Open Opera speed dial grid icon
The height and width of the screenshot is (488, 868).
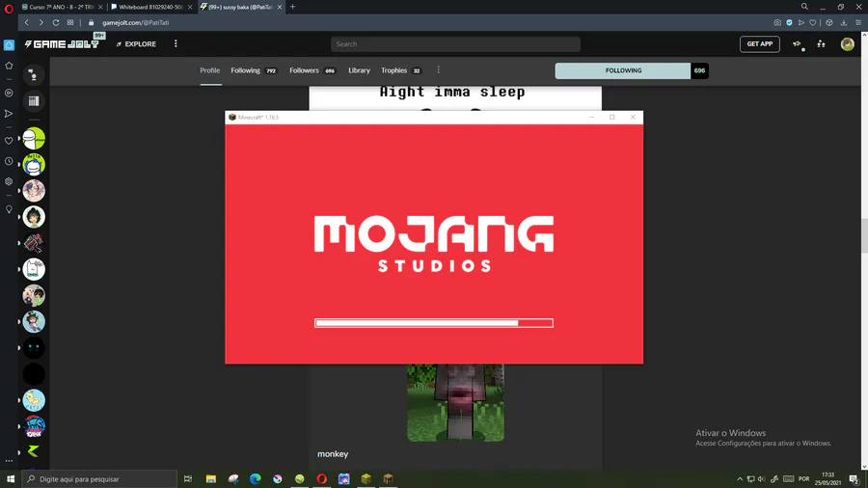[70, 23]
